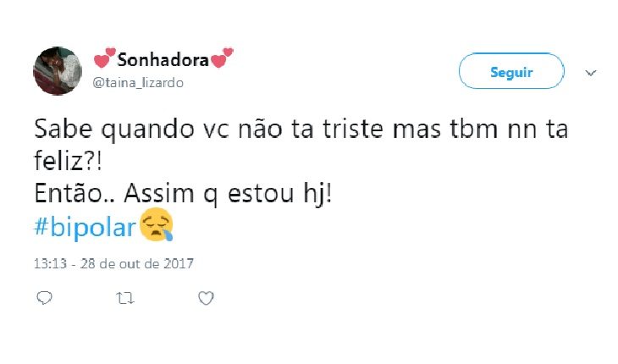Click the pink hearts emoji after Sonhadora
Image resolution: width=618 pixels, height=364 pixels.
tap(222, 58)
